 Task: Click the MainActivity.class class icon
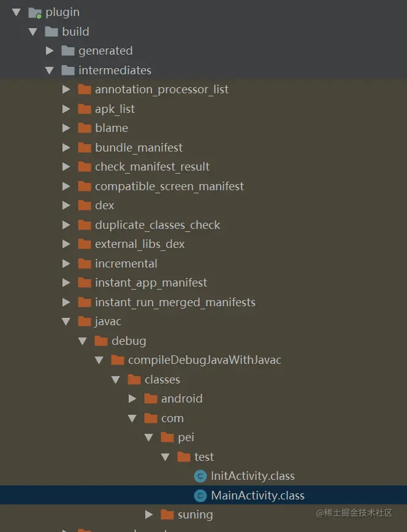pyautogui.click(x=200, y=496)
